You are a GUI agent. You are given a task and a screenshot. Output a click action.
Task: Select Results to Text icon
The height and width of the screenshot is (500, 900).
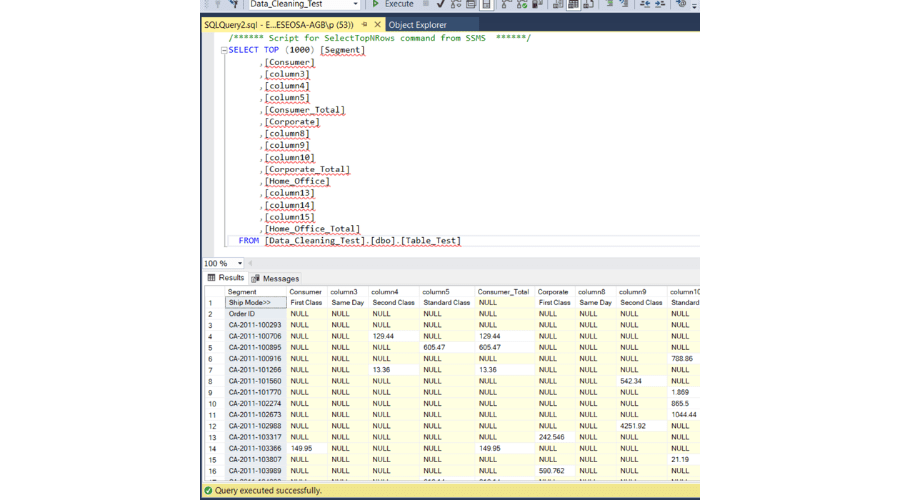click(558, 3)
